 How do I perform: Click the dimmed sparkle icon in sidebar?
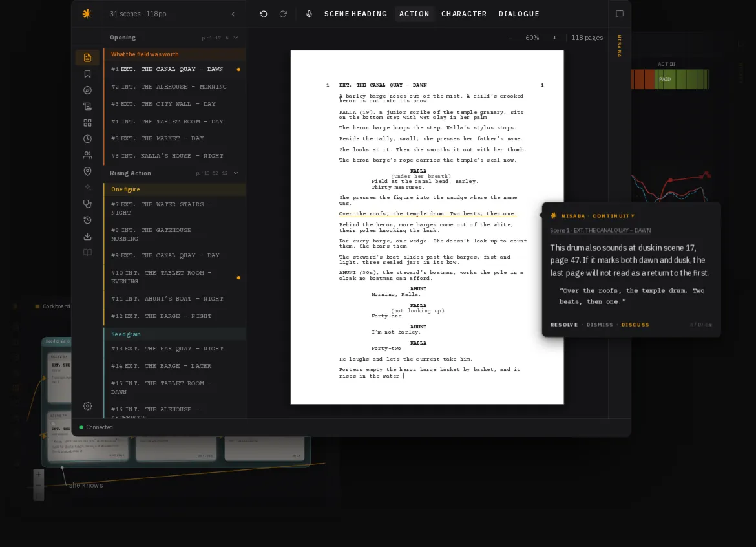click(87, 187)
